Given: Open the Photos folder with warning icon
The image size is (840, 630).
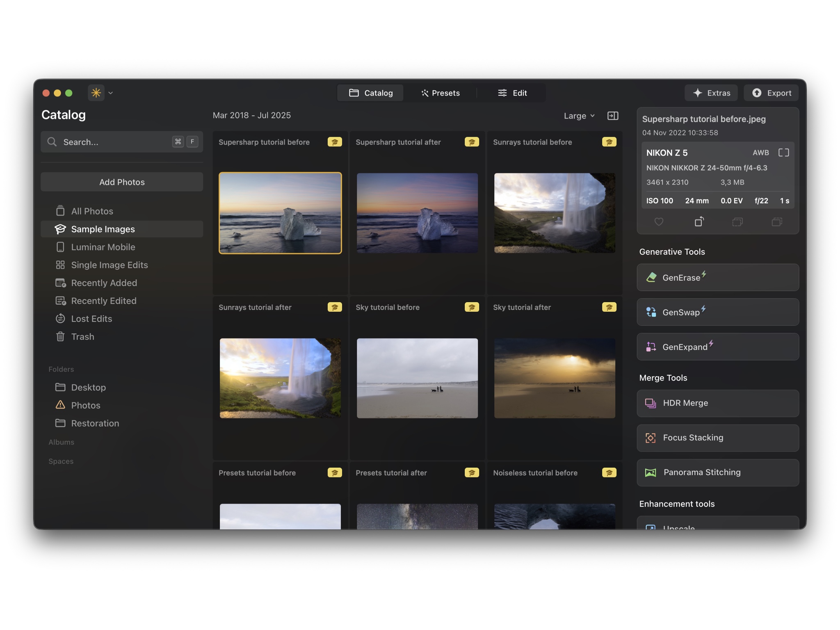Looking at the screenshot, I should coord(122,405).
